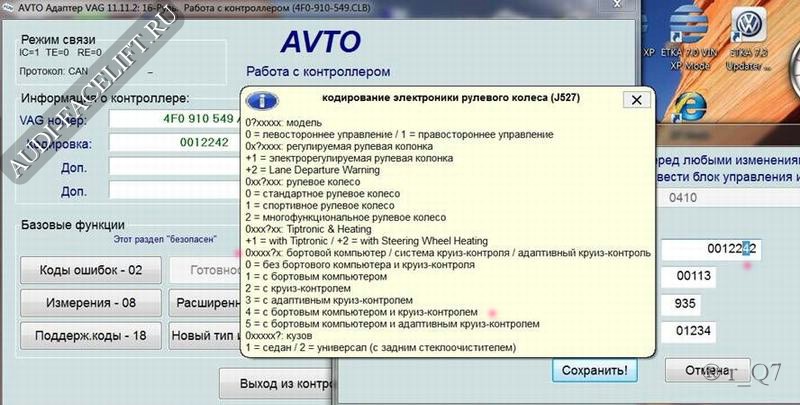Click the 01234 input field

coord(689,332)
